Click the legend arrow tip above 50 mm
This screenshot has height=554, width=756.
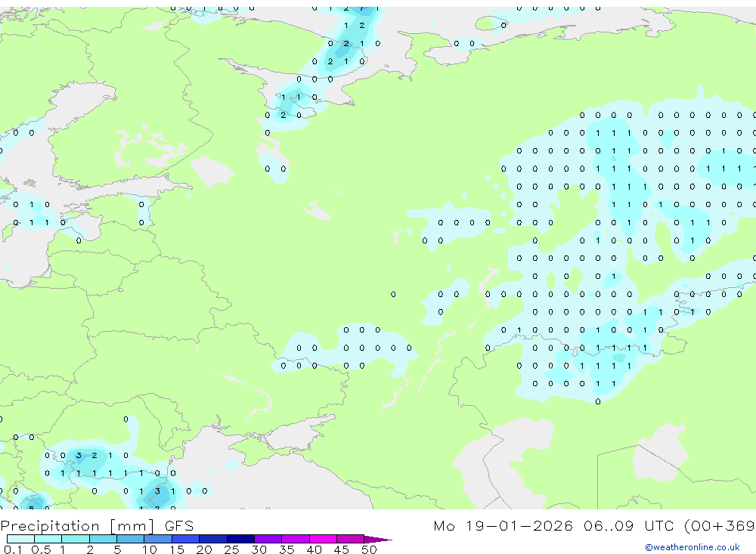(379, 539)
